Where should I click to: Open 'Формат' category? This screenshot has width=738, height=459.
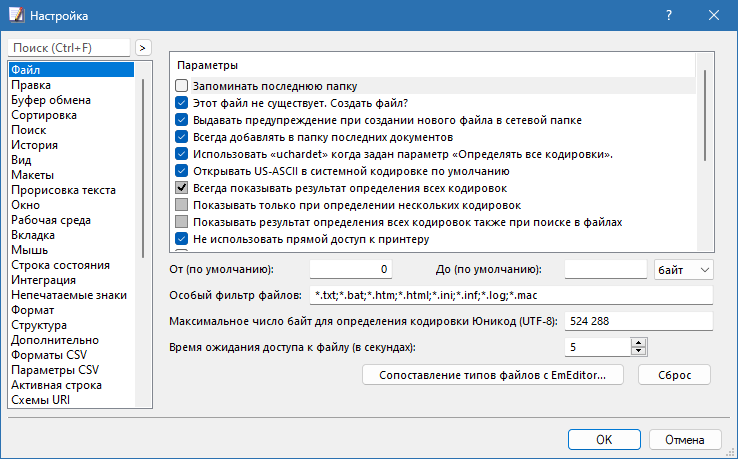click(72, 310)
